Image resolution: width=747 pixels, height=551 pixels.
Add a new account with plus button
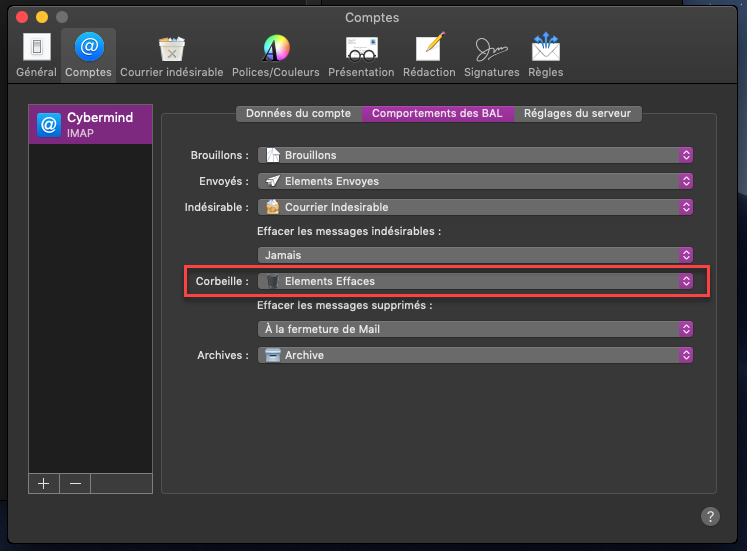pyautogui.click(x=43, y=483)
